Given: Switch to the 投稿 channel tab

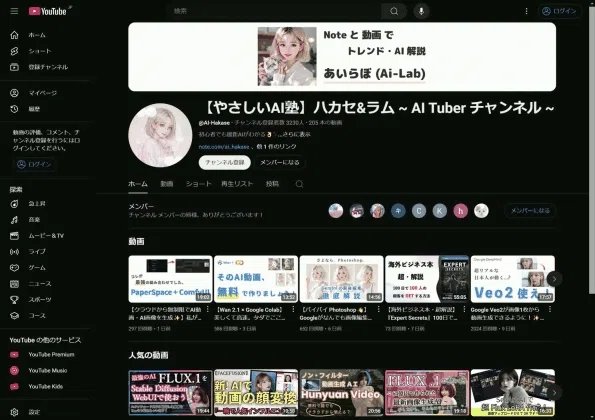Looking at the screenshot, I should pyautogui.click(x=272, y=184).
